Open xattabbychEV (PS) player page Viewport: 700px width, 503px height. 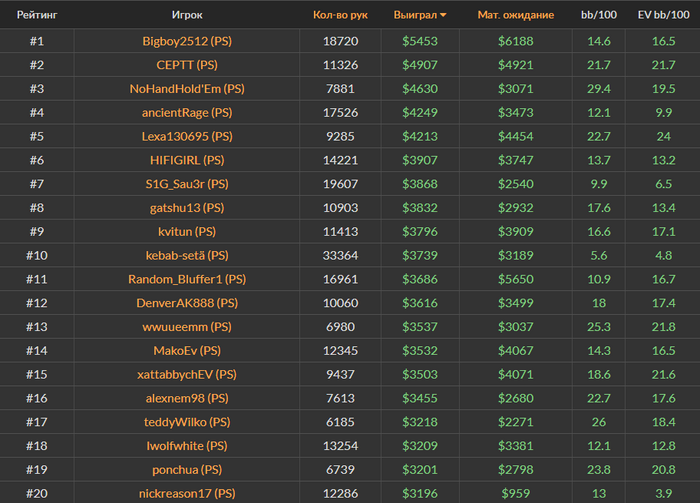[187, 374]
